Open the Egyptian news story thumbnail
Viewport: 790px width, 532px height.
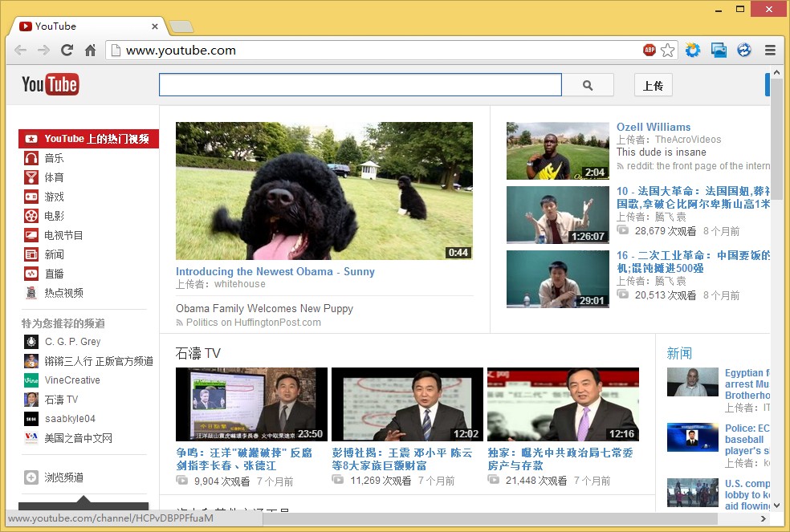pos(693,382)
